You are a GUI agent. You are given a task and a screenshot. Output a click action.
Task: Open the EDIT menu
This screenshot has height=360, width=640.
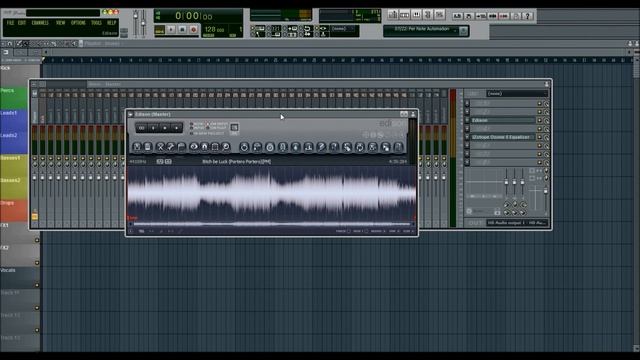coord(22,23)
